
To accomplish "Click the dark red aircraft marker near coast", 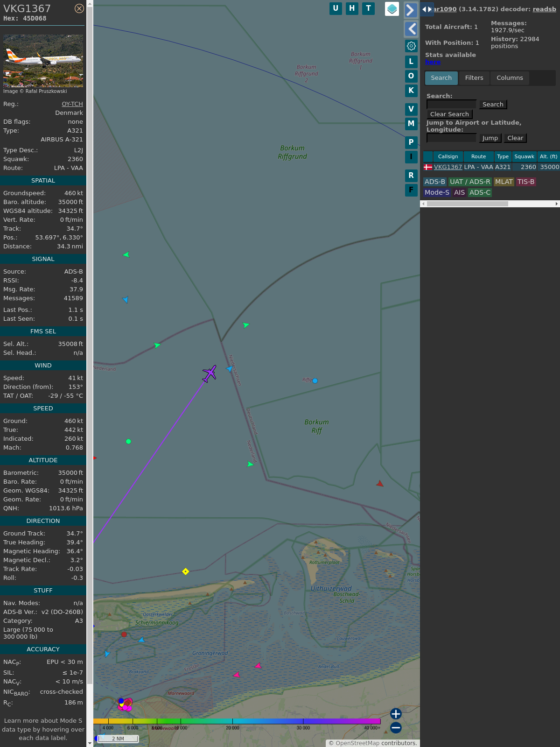I will [x=380, y=484].
